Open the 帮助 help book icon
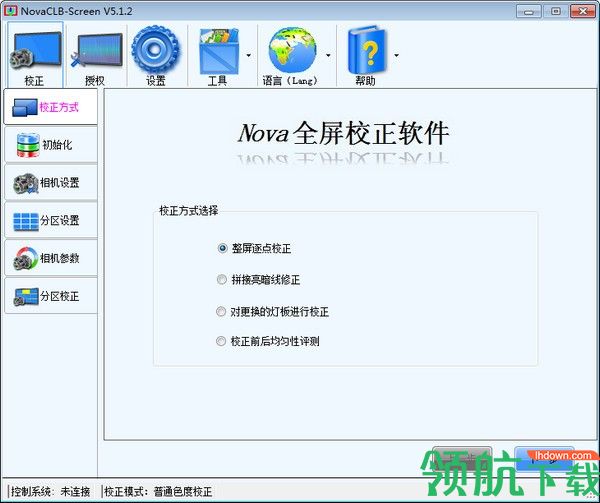The image size is (600, 503). [366, 55]
